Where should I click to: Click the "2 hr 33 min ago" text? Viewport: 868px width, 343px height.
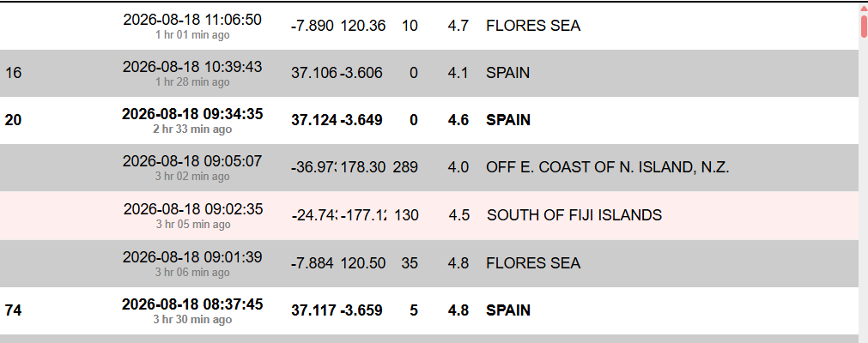[x=192, y=129]
